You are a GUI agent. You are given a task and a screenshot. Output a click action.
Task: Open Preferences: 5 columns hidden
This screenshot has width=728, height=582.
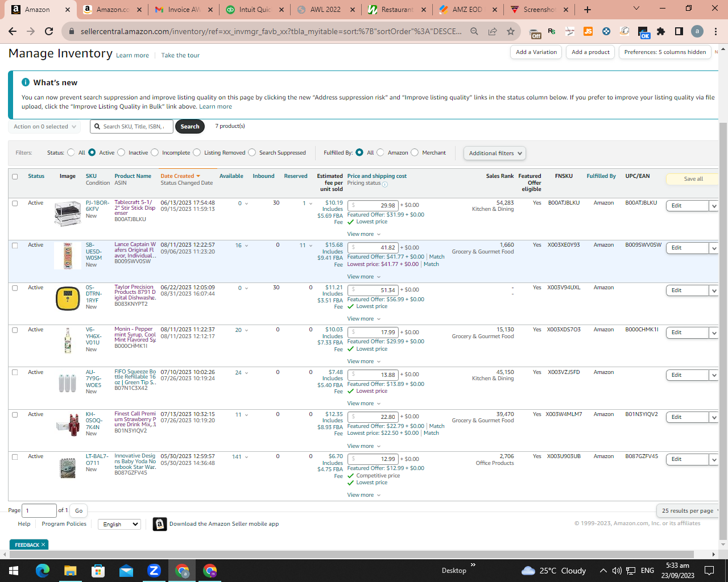(x=665, y=52)
